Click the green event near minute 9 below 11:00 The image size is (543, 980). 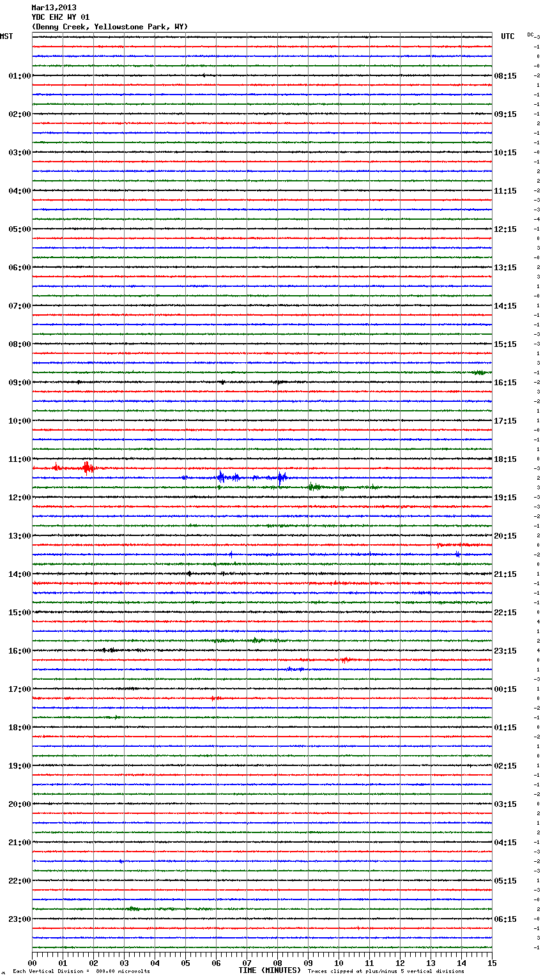313,487
